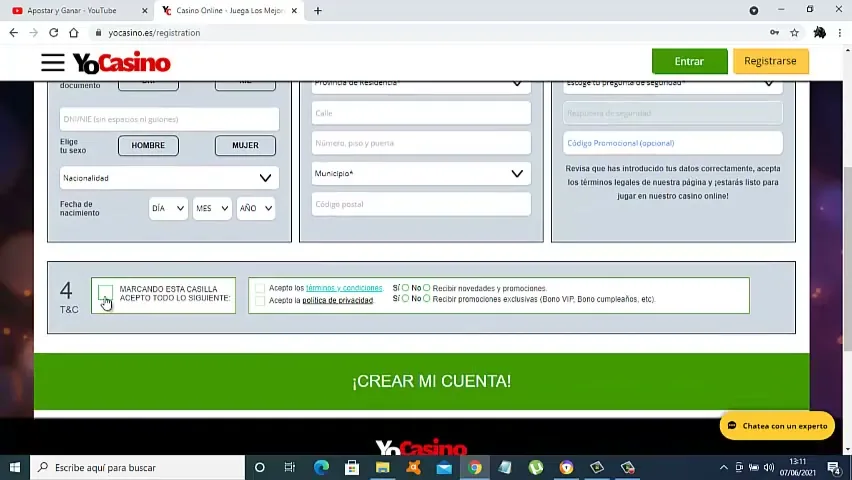This screenshot has width=852, height=480.
Task: Check 'Acepto la política de privacidad' box
Action: pos(260,300)
